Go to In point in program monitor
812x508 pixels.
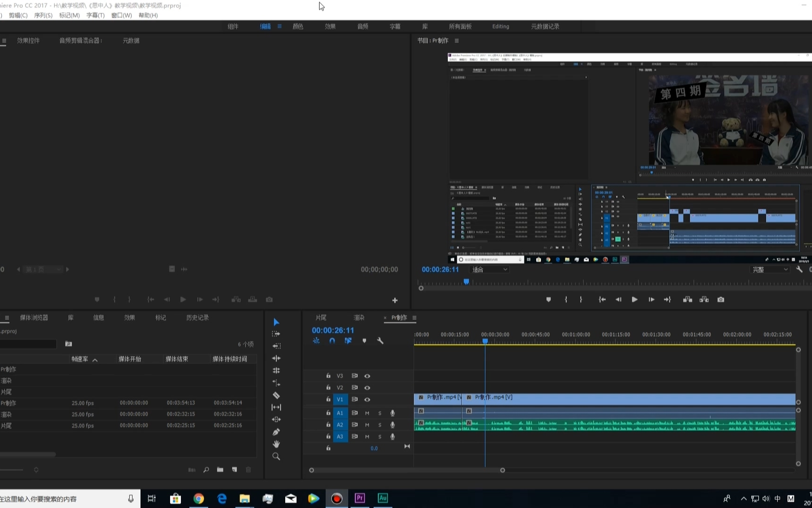pyautogui.click(x=602, y=300)
